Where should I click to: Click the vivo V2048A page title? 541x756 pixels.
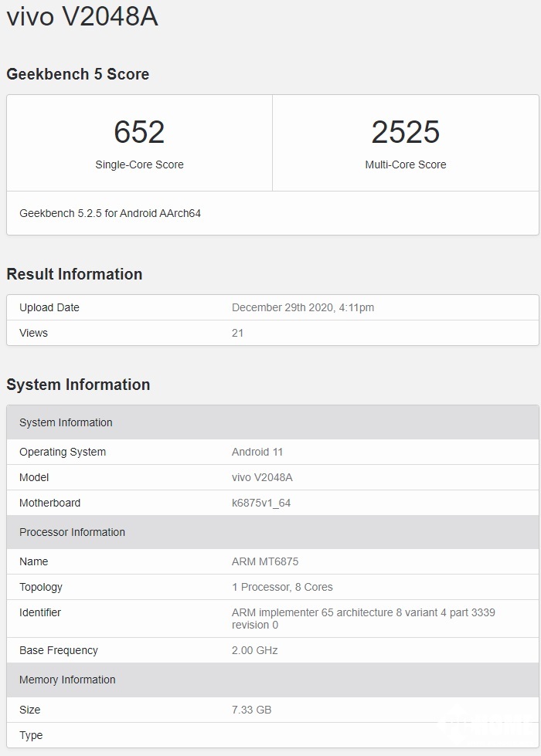(82, 17)
